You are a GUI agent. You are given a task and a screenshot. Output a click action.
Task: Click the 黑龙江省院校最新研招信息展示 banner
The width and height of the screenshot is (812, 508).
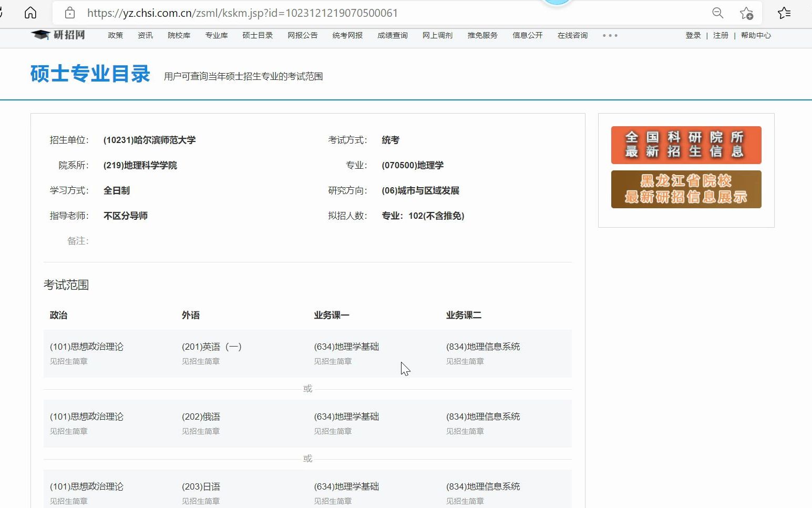click(x=685, y=189)
